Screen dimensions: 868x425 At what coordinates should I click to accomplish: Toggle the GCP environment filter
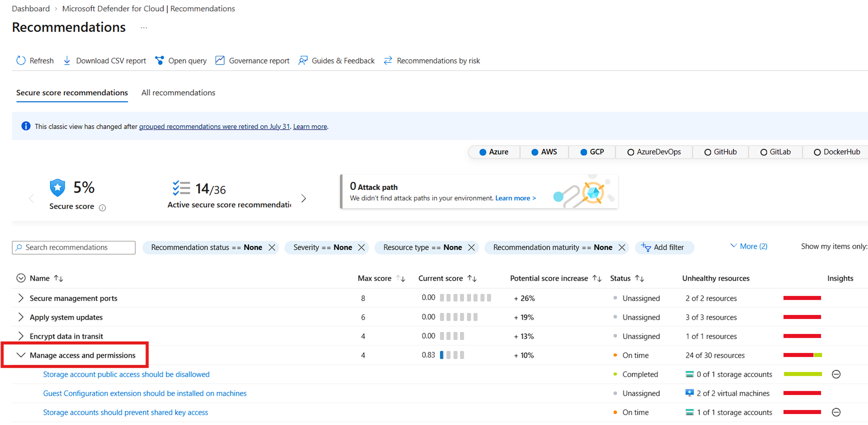pyautogui.click(x=592, y=152)
